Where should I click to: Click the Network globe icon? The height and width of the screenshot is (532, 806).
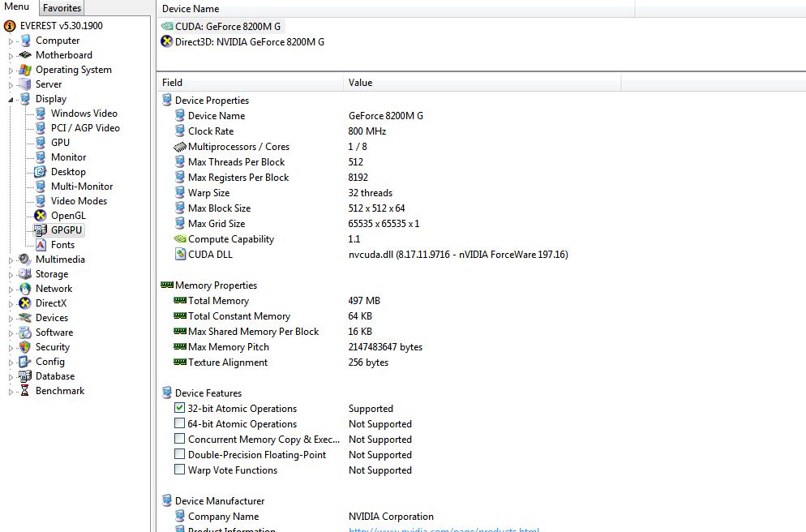pyautogui.click(x=25, y=289)
